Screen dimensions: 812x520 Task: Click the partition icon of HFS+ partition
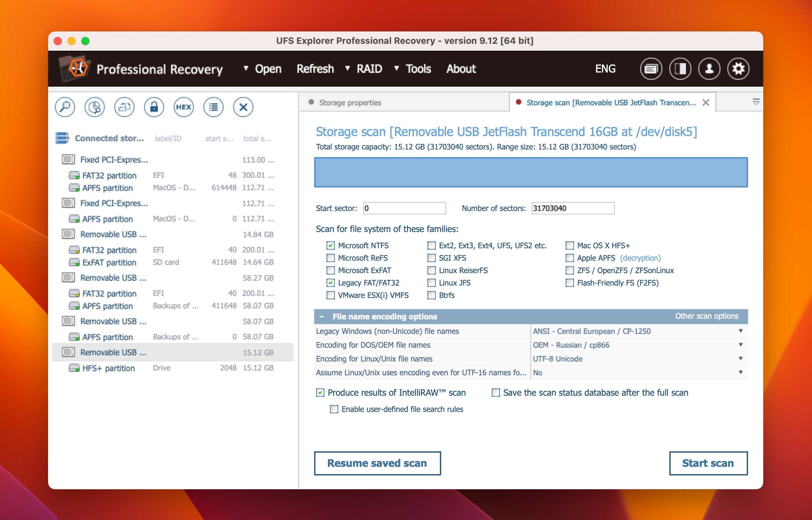(74, 368)
